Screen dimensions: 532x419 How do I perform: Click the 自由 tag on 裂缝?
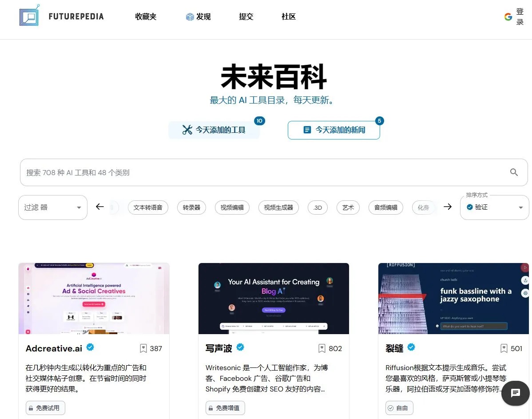click(399, 408)
